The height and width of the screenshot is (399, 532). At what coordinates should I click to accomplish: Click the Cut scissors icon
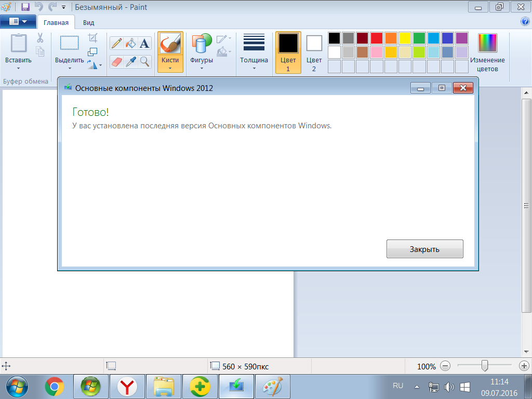tap(40, 37)
